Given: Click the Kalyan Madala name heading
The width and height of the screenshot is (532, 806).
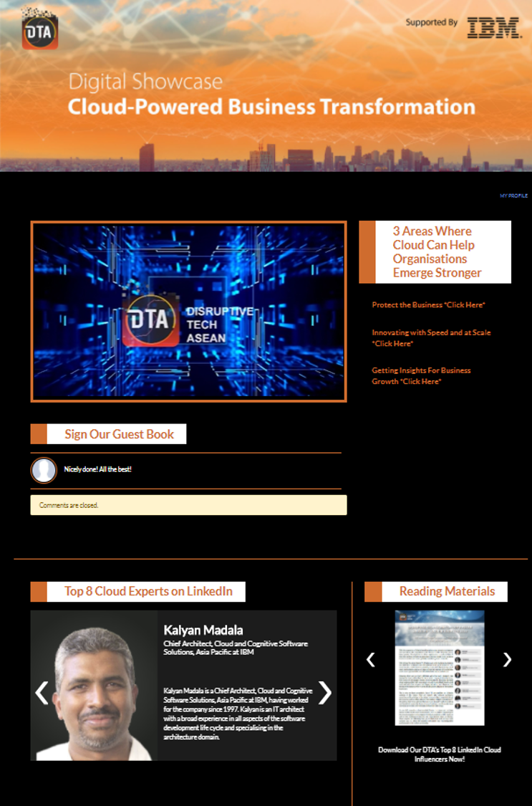Looking at the screenshot, I should (x=203, y=630).
